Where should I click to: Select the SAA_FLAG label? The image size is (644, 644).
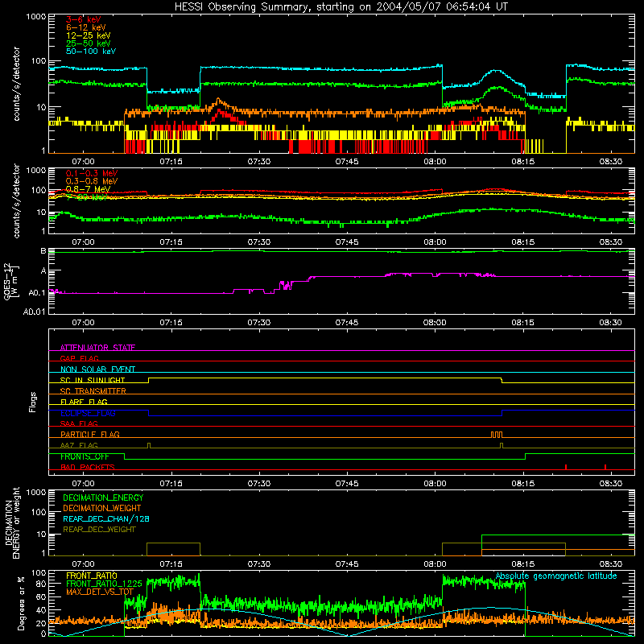pyautogui.click(x=79, y=423)
